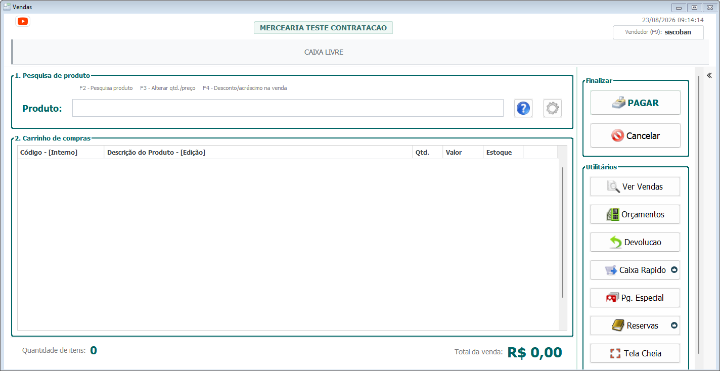Expand Caixa Rapido options arrow

[x=674, y=270]
